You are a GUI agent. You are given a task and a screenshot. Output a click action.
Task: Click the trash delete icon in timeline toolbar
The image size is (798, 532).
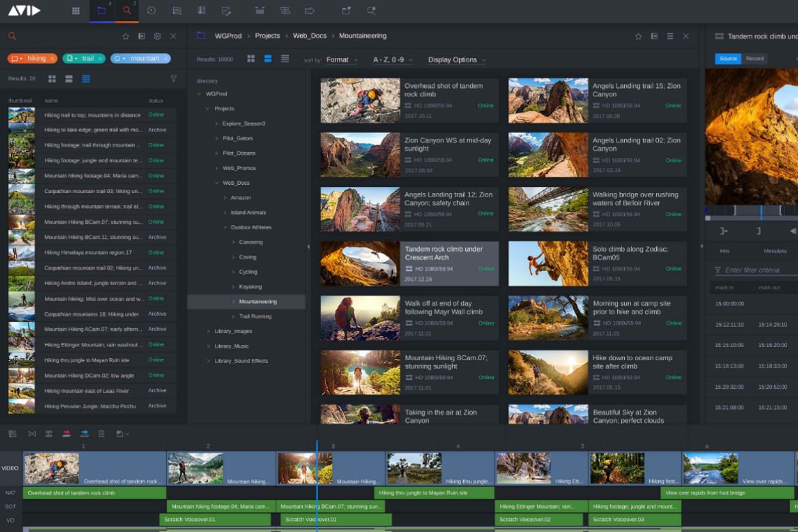102,433
